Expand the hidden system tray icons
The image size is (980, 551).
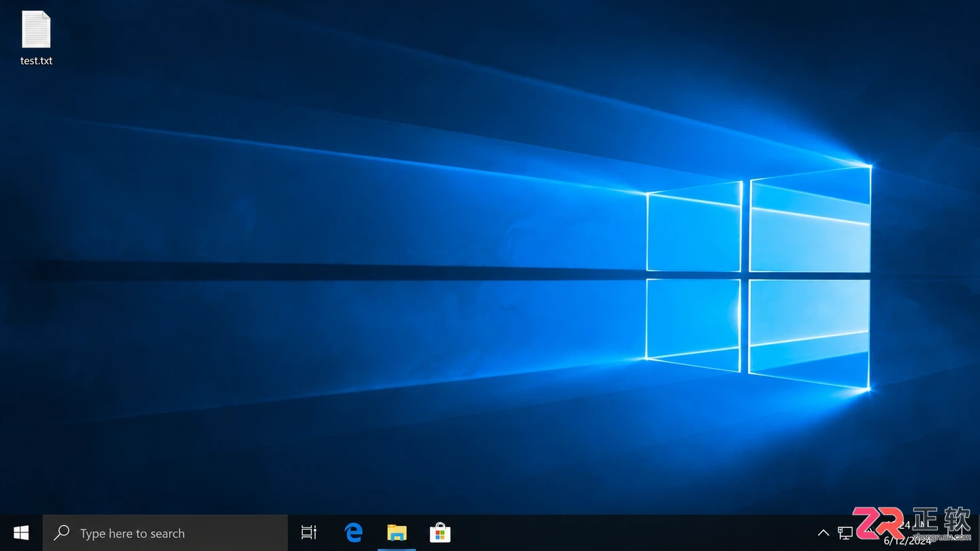(823, 533)
